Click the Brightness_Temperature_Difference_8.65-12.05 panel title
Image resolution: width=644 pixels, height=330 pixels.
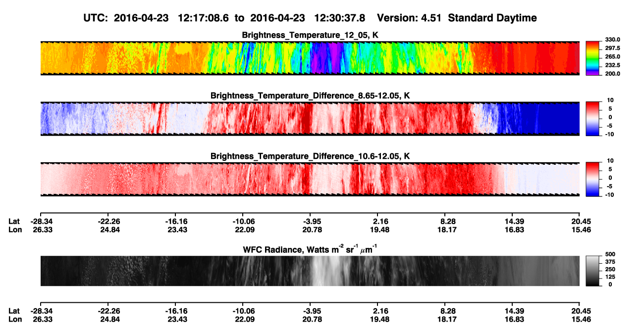[x=310, y=95]
